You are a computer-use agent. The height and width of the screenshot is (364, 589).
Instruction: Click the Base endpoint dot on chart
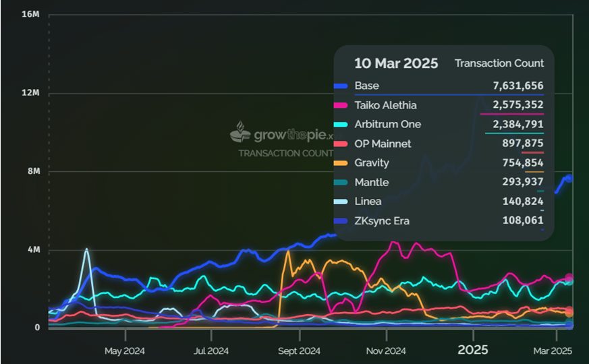point(569,179)
